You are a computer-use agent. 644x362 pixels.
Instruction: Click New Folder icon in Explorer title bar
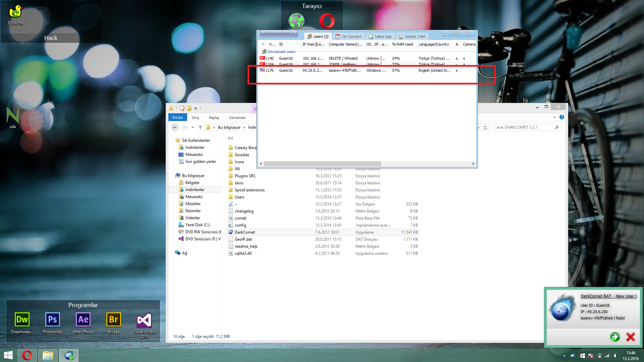pyautogui.click(x=189, y=108)
